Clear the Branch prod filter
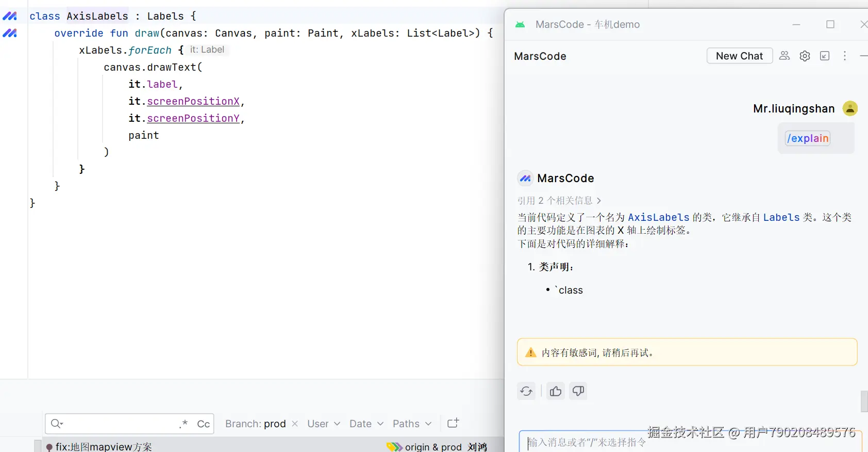This screenshot has width=868, height=452. coord(295,424)
